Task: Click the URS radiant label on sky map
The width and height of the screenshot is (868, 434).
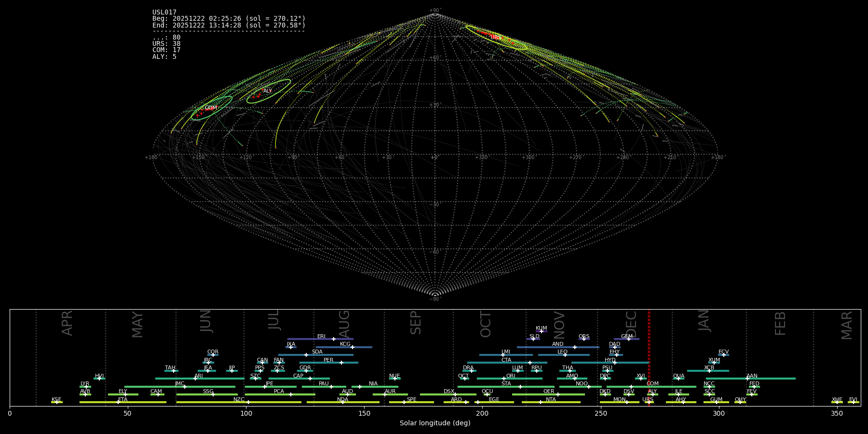Action: (495, 37)
